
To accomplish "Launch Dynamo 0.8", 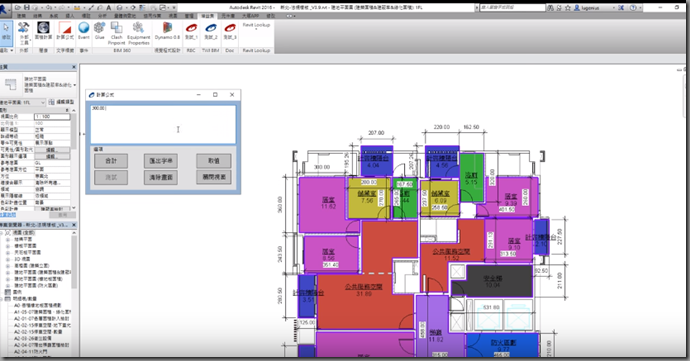I will (167, 31).
